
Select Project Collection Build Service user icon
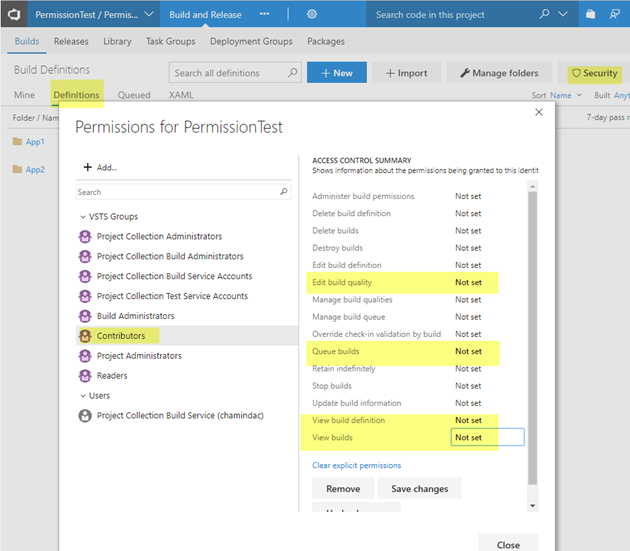(85, 415)
